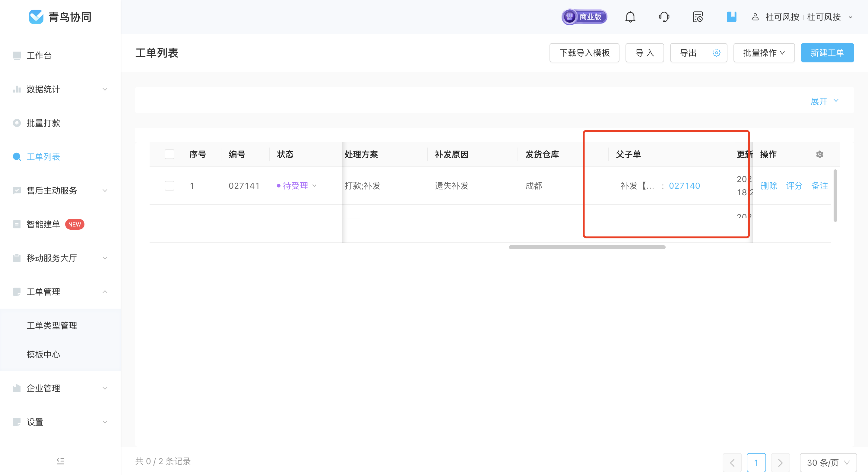The width and height of the screenshot is (868, 475).
Task: Click the 导入 button
Action: [645, 53]
